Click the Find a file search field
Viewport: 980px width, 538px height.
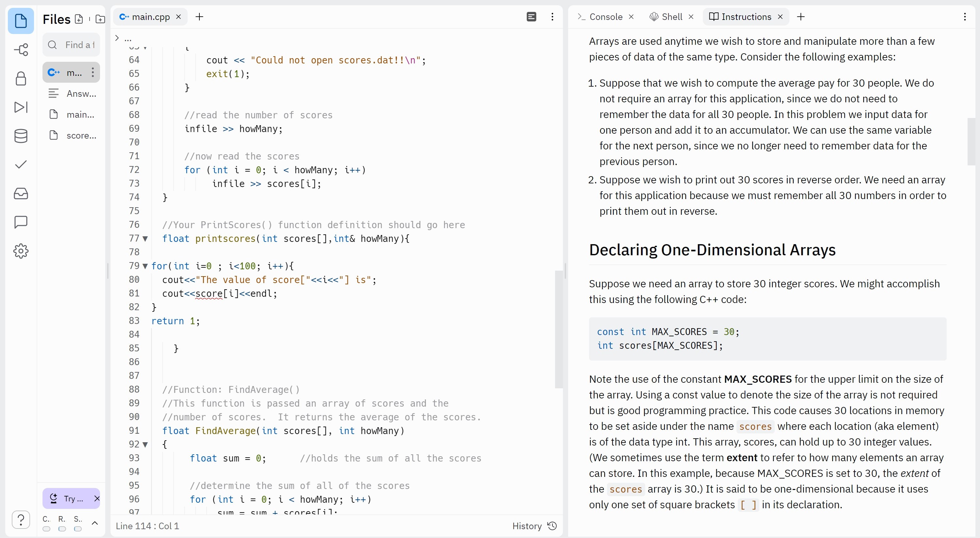click(x=72, y=44)
